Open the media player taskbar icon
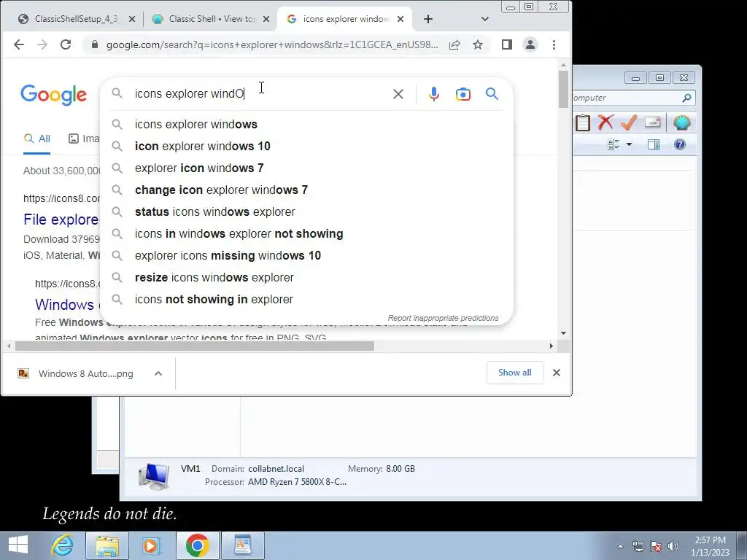 click(150, 545)
